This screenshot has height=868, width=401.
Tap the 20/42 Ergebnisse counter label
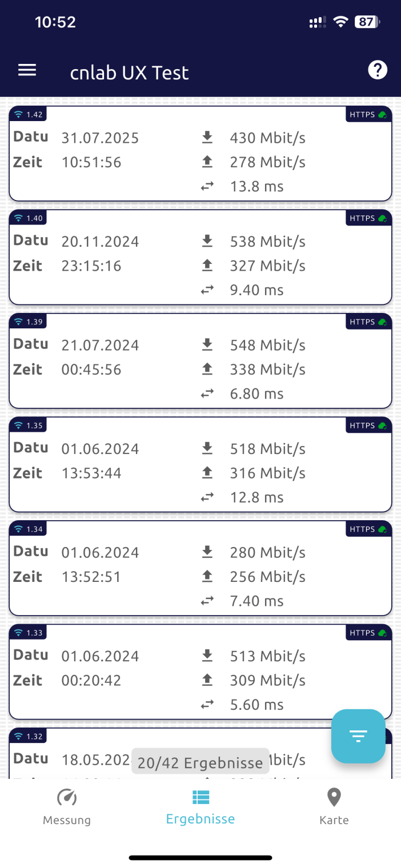pos(200,762)
